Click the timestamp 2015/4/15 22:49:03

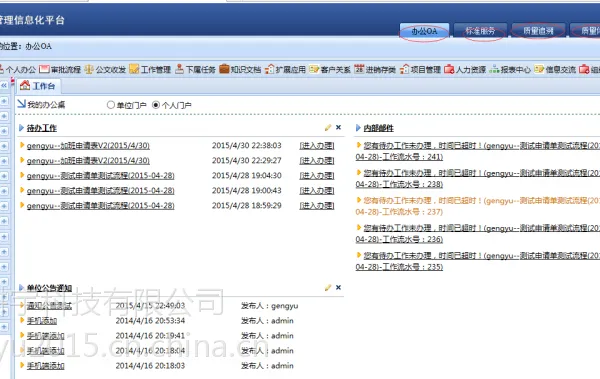pos(150,306)
